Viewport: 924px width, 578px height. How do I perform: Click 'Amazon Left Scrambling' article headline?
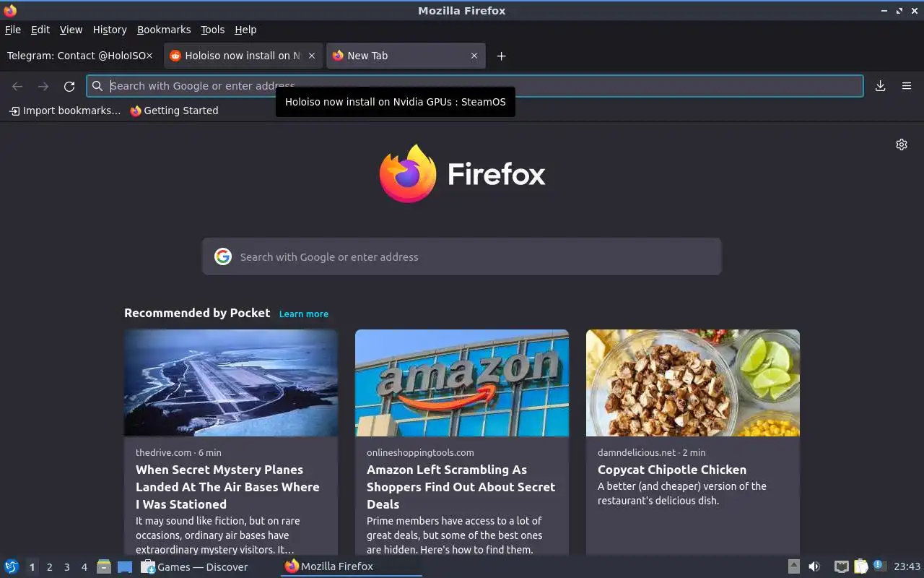[x=461, y=487]
